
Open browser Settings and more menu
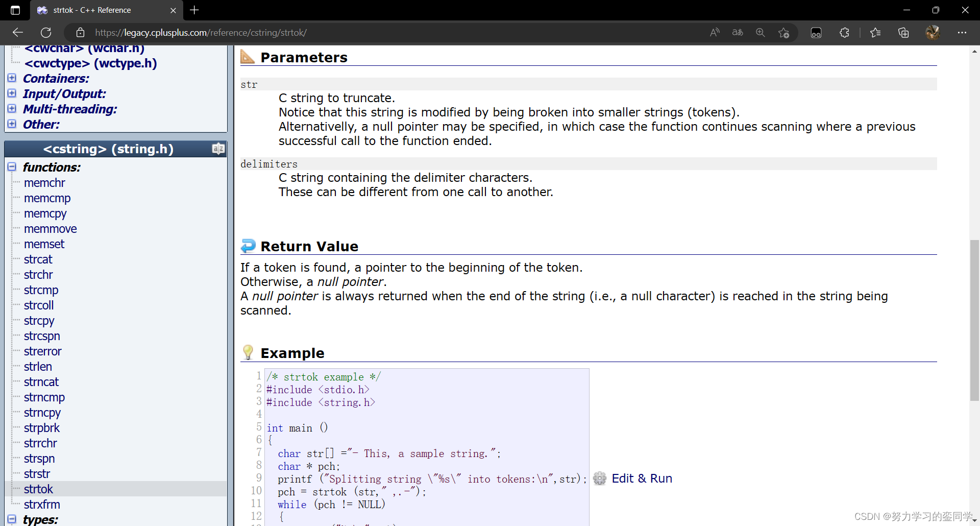pyautogui.click(x=962, y=33)
